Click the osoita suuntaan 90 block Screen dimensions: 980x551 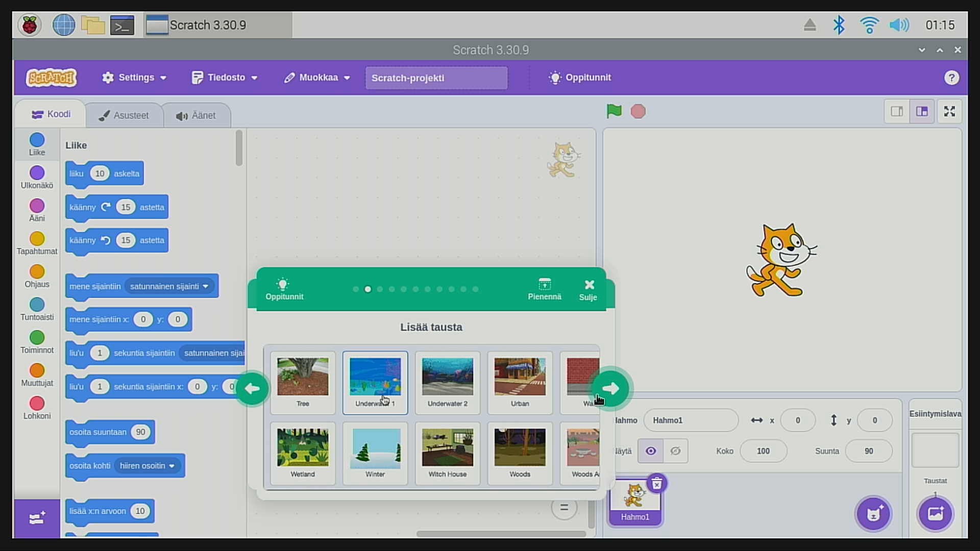point(110,432)
